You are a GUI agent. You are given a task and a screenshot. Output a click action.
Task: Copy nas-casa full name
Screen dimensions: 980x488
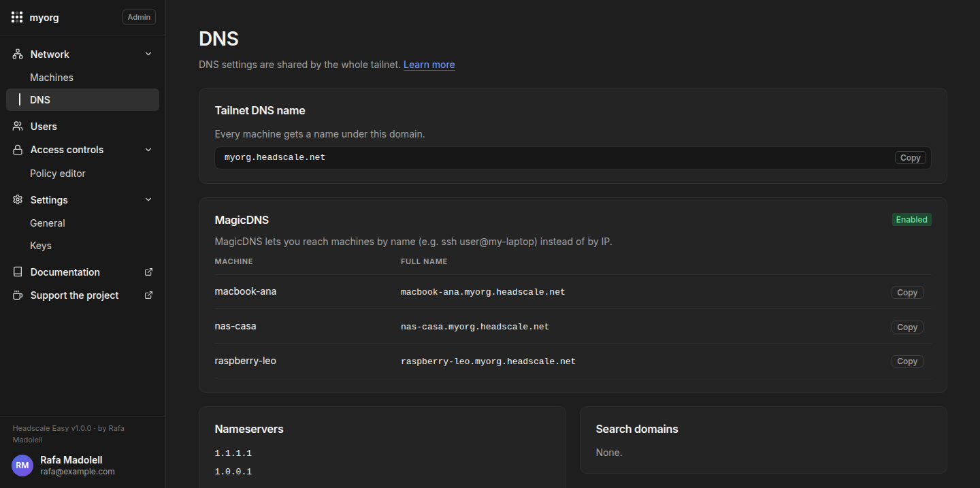click(907, 327)
